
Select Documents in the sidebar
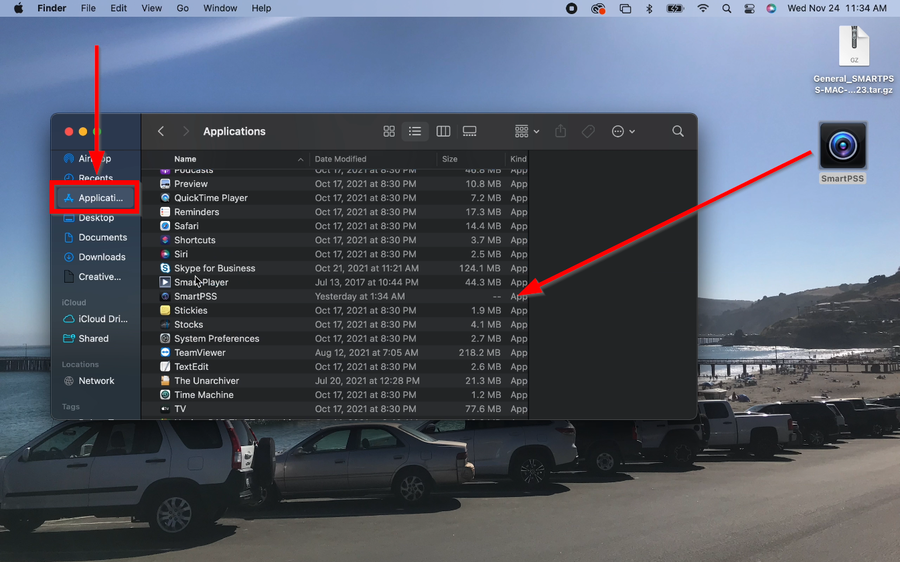pos(102,238)
